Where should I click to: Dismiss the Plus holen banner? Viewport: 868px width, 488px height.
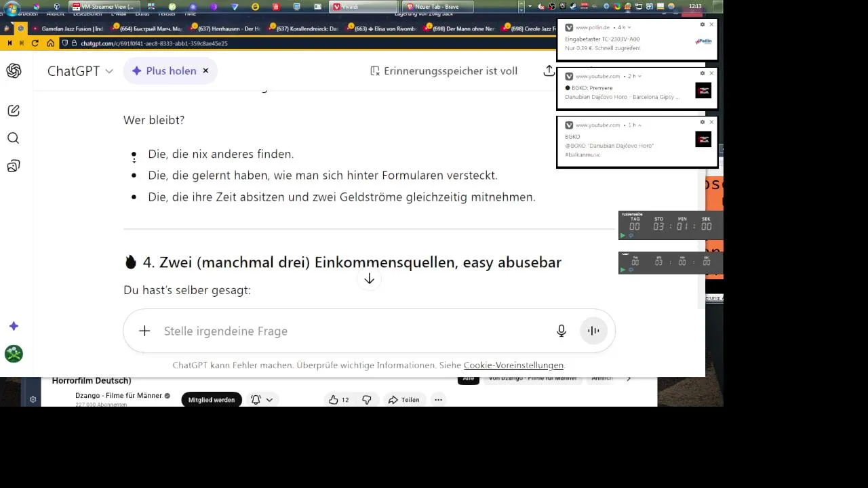pos(205,70)
